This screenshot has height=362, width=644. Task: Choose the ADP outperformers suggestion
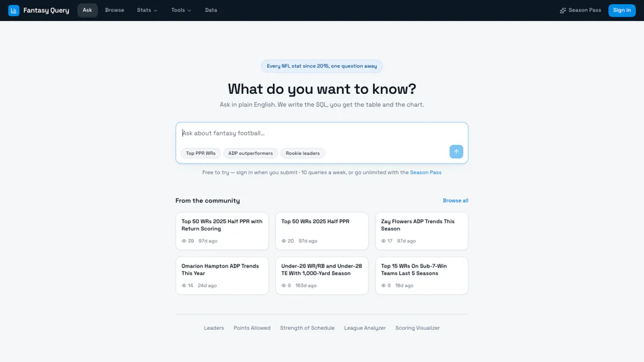(x=250, y=154)
